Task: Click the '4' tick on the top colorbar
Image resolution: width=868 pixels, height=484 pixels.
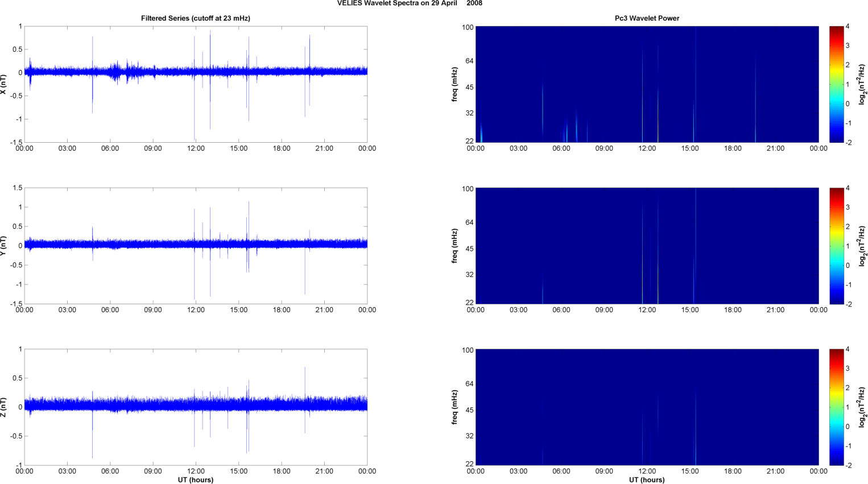Action: (848, 27)
